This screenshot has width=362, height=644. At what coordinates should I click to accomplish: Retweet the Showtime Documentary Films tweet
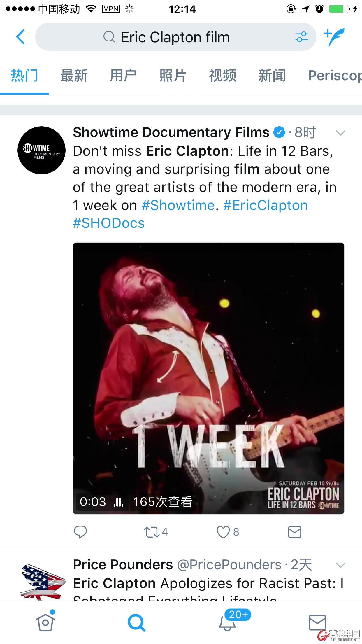pos(152,532)
